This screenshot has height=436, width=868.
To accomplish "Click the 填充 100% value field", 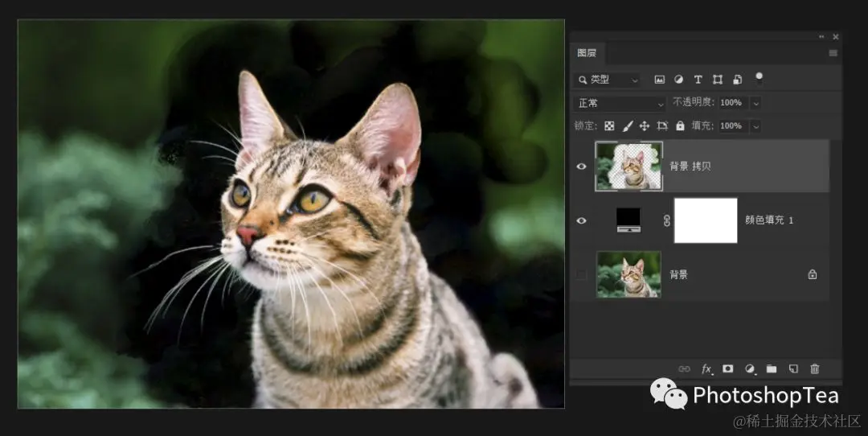I will (732, 125).
